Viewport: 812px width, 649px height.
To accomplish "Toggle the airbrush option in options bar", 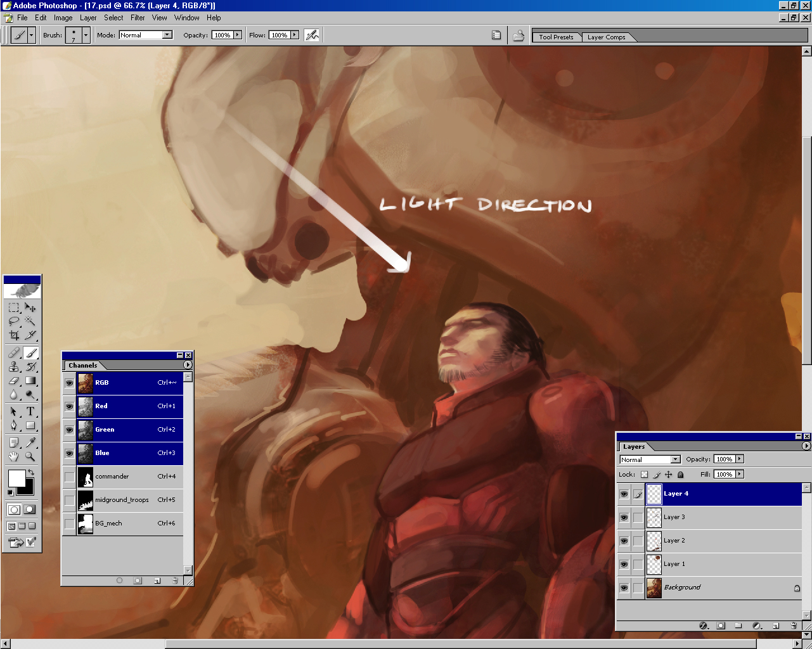I will coord(312,35).
